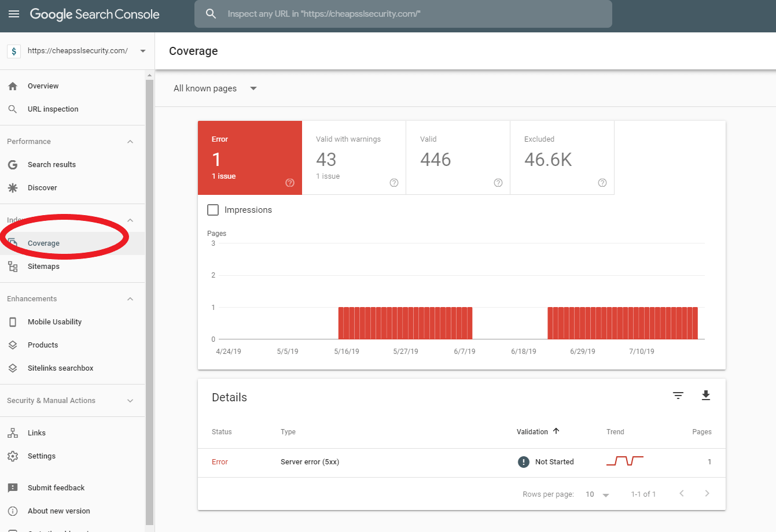Click the Settings gear icon
Viewport: 776px width, 532px height.
click(13, 456)
